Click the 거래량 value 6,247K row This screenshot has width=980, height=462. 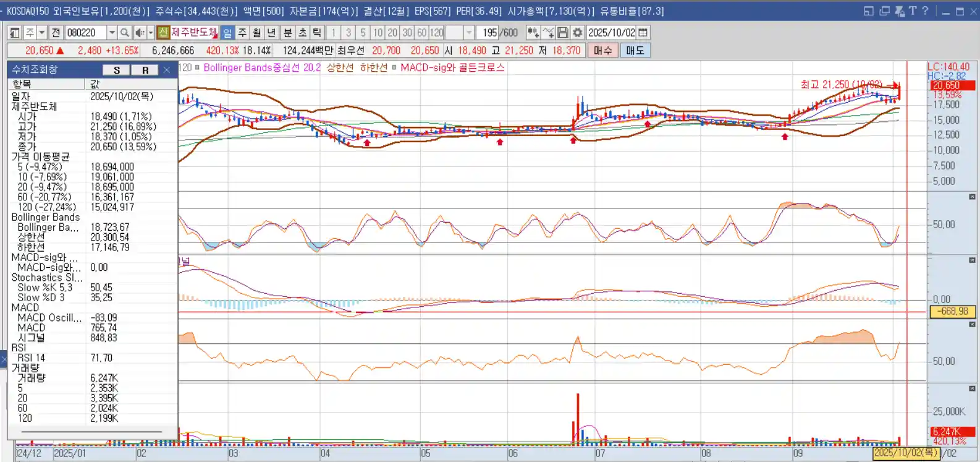(104, 378)
